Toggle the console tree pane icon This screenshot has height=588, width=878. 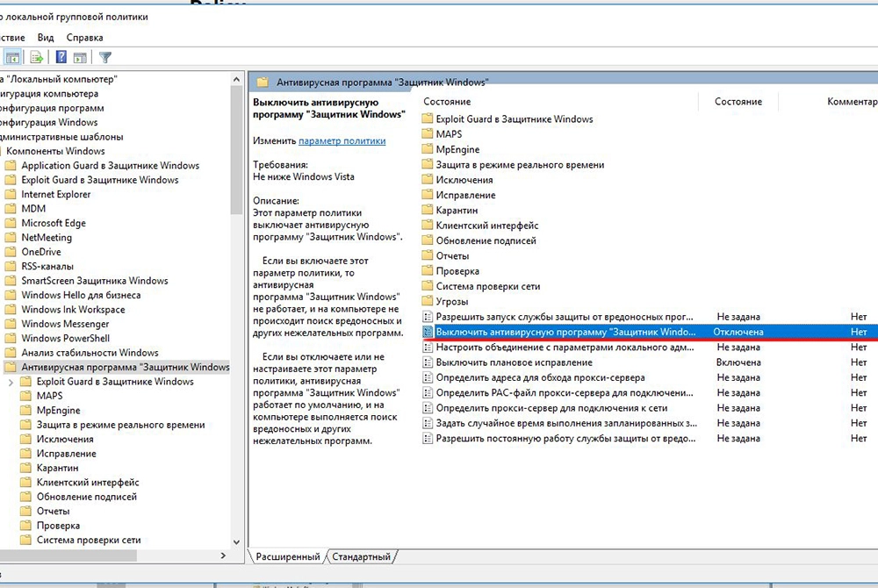12,58
